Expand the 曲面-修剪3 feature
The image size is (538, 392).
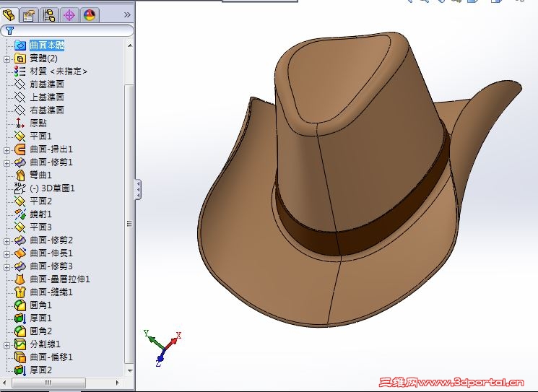(6, 267)
